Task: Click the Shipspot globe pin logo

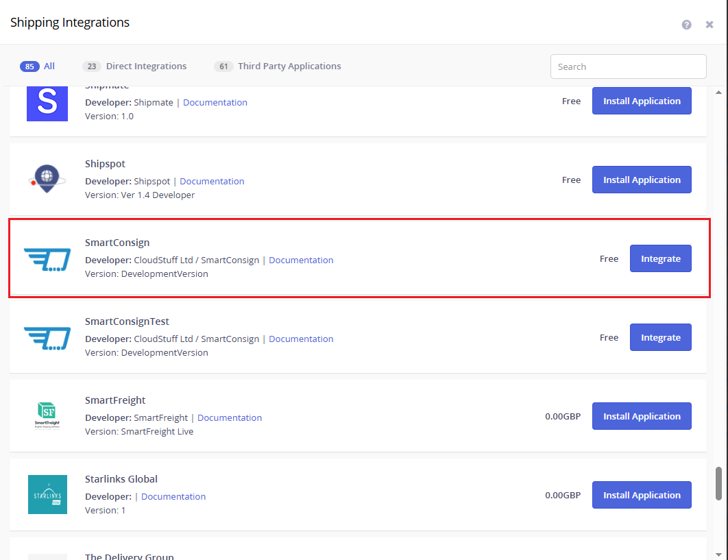Action: click(47, 179)
